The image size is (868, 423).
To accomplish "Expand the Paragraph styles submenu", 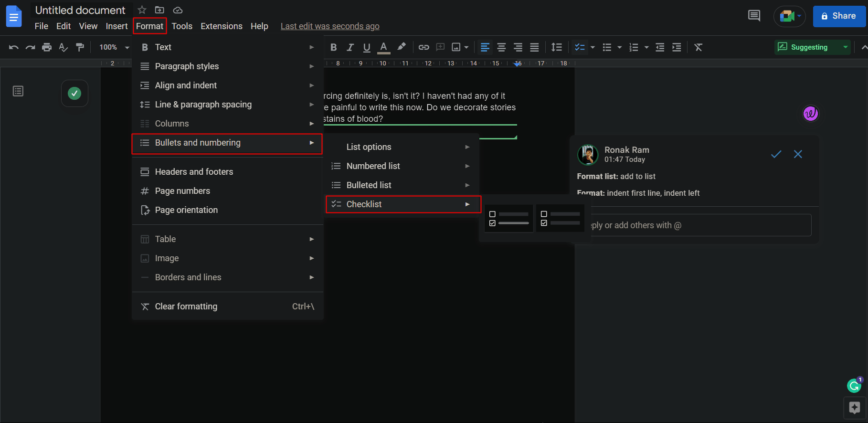I will pyautogui.click(x=228, y=66).
